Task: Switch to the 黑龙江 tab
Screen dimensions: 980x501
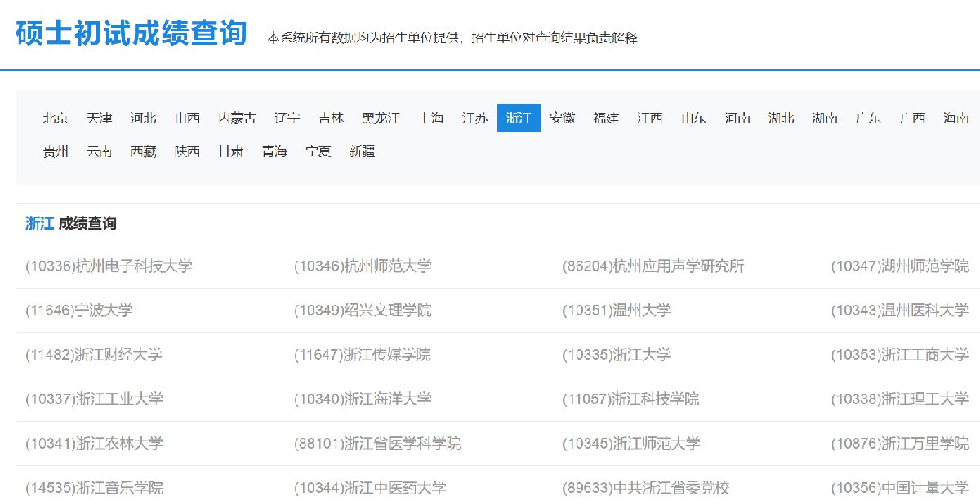Action: [381, 118]
